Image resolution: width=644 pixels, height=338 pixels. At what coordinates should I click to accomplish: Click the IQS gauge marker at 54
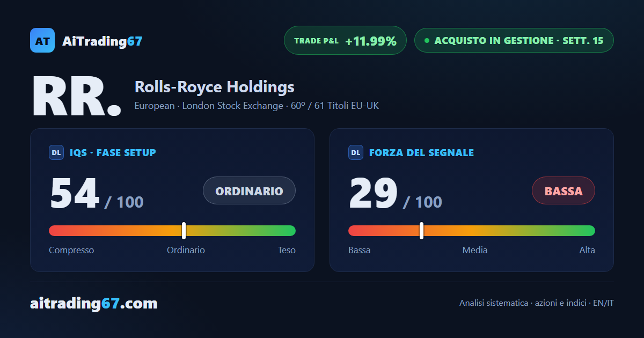tap(184, 231)
